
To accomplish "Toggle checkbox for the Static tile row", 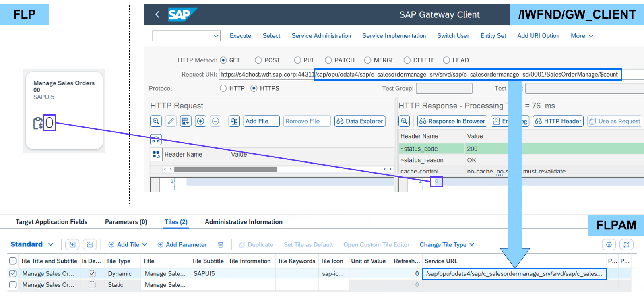I will pos(13,284).
